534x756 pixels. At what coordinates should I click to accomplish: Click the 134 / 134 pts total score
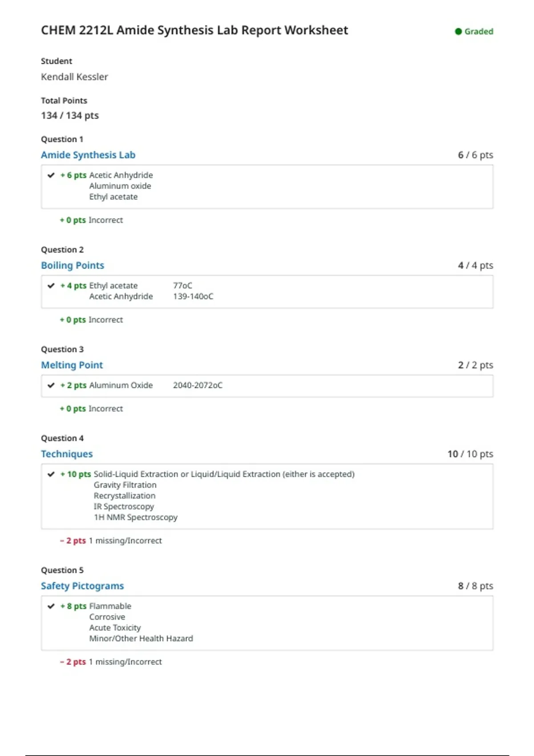70,116
